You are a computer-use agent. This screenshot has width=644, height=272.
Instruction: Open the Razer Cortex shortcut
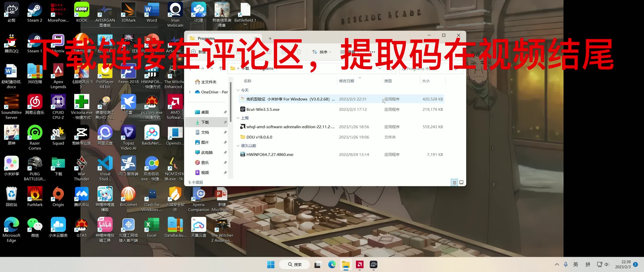point(35,138)
